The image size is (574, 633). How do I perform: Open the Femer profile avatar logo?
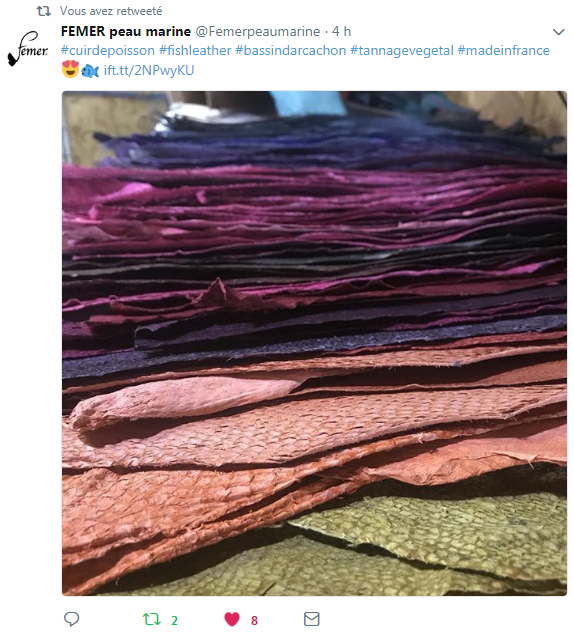28,49
